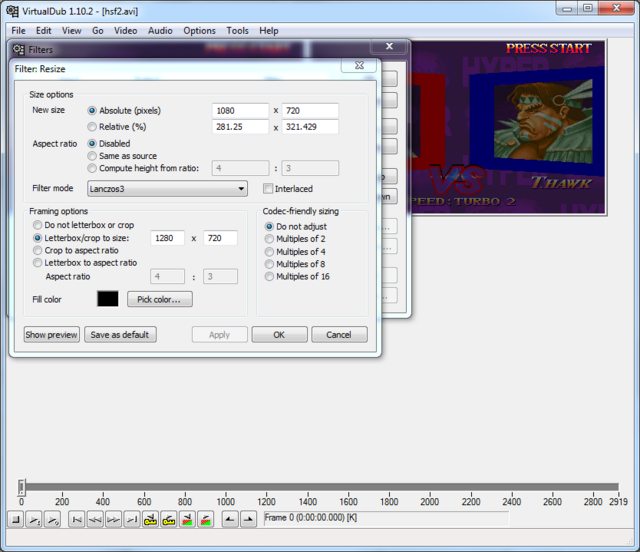Click timeline near frame 1000 mark
The width and height of the screenshot is (640, 552).
click(x=225, y=487)
